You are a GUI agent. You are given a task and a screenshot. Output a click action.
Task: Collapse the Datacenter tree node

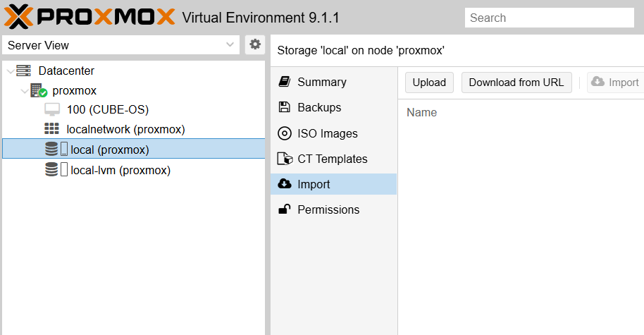point(10,71)
